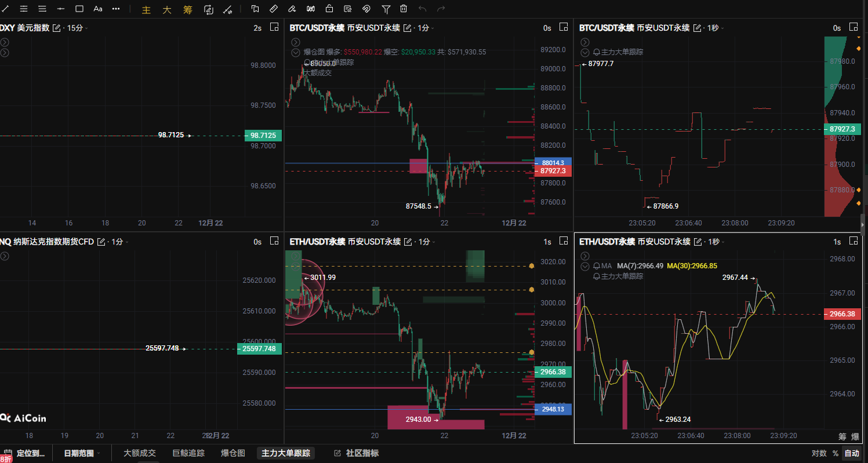Select the rectangle shape drawing tool
Screen dimensions: 868x463
click(79, 9)
